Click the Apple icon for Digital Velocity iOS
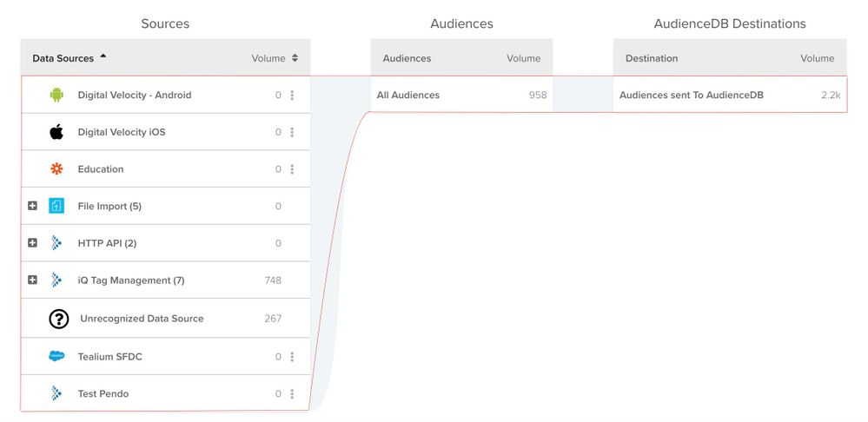Screen dimensions: 868x422 click(57, 132)
